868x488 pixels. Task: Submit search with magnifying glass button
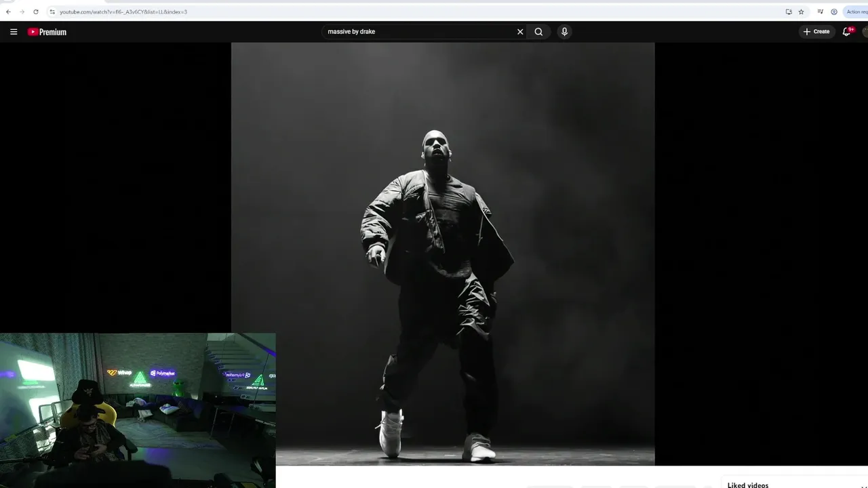[x=538, y=32]
